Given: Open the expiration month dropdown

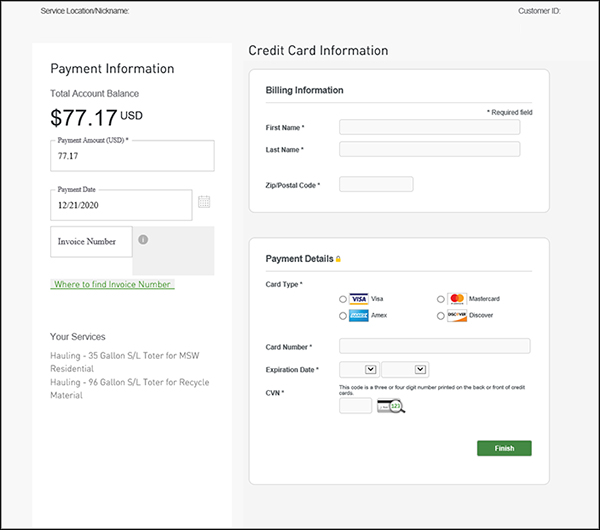Looking at the screenshot, I should click(x=358, y=369).
